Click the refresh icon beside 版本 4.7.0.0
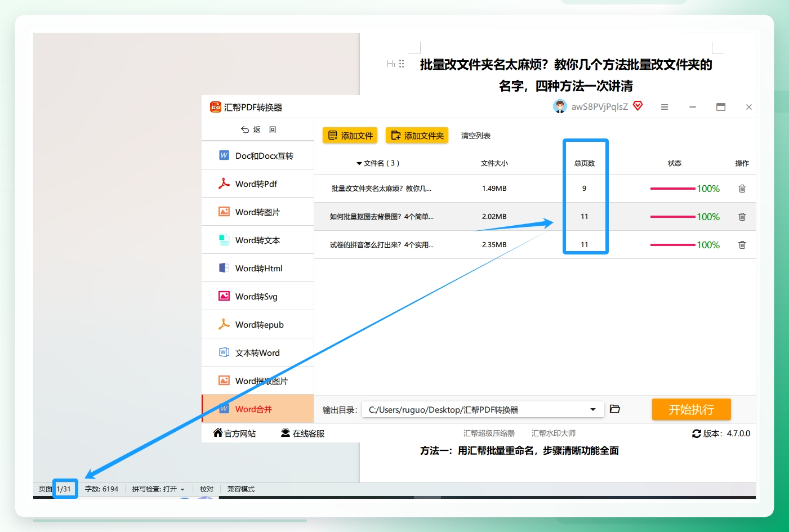789x532 pixels. [x=697, y=433]
